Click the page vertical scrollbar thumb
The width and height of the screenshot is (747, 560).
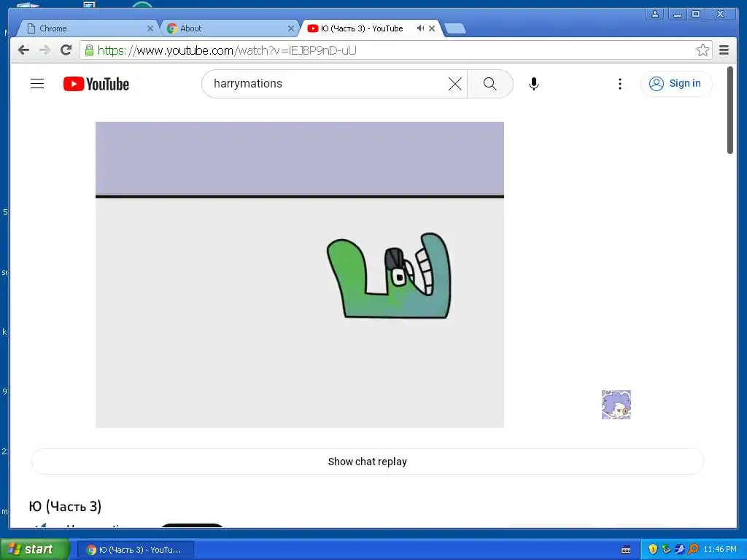729,110
